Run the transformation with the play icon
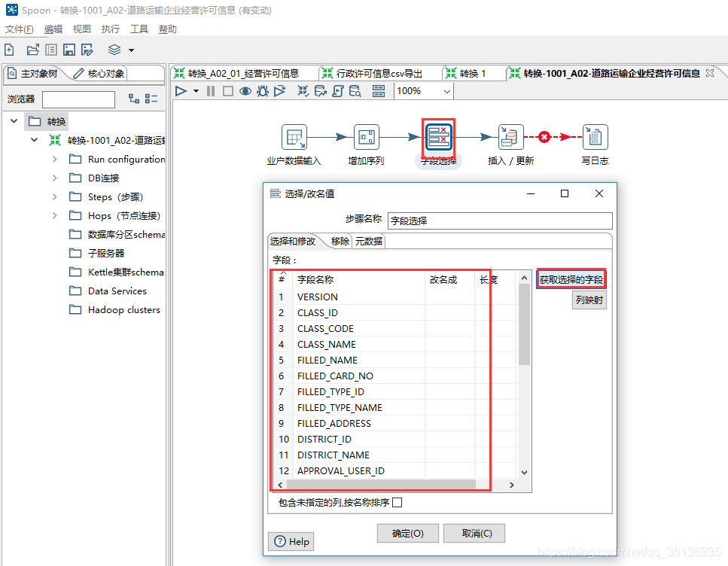 181,91
